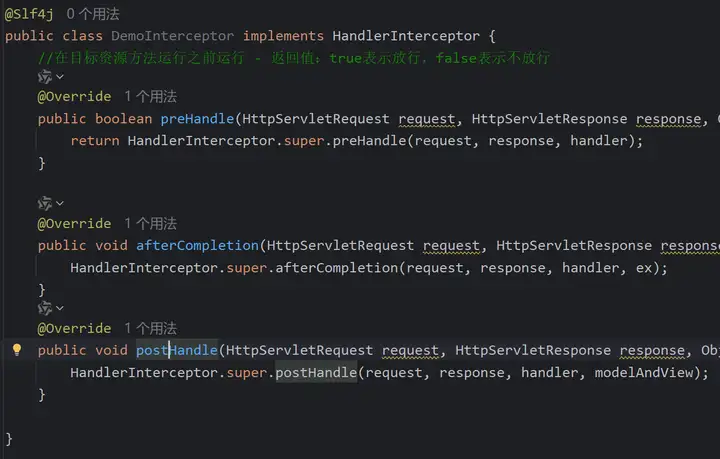Open the '1 个用法' hint above afterCompletion

coord(150,223)
